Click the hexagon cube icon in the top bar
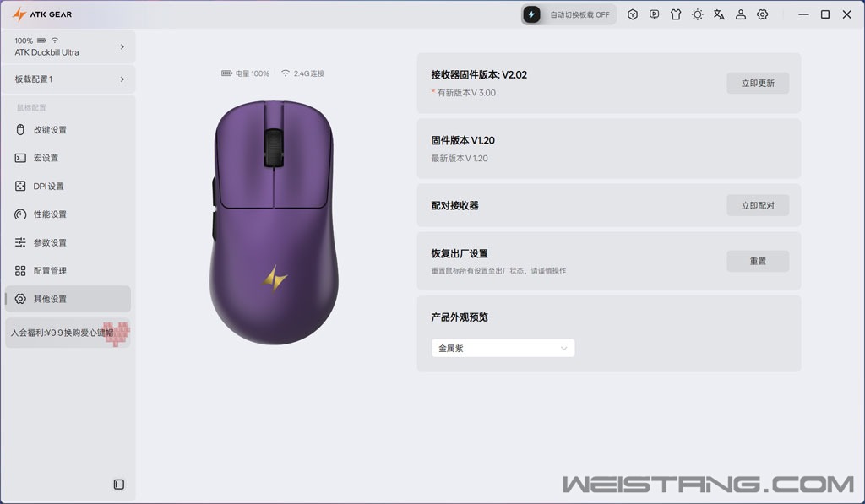This screenshot has width=865, height=504. pos(633,15)
